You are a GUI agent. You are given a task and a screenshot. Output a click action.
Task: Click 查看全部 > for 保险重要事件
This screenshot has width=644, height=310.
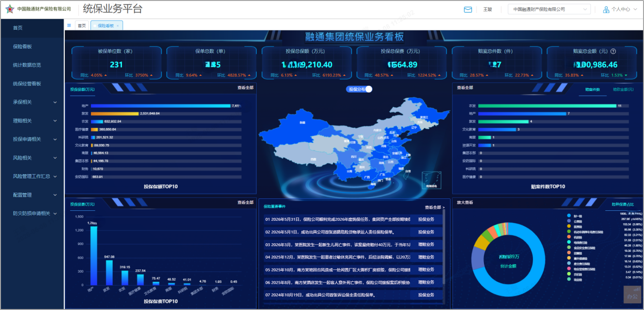pyautogui.click(x=435, y=207)
